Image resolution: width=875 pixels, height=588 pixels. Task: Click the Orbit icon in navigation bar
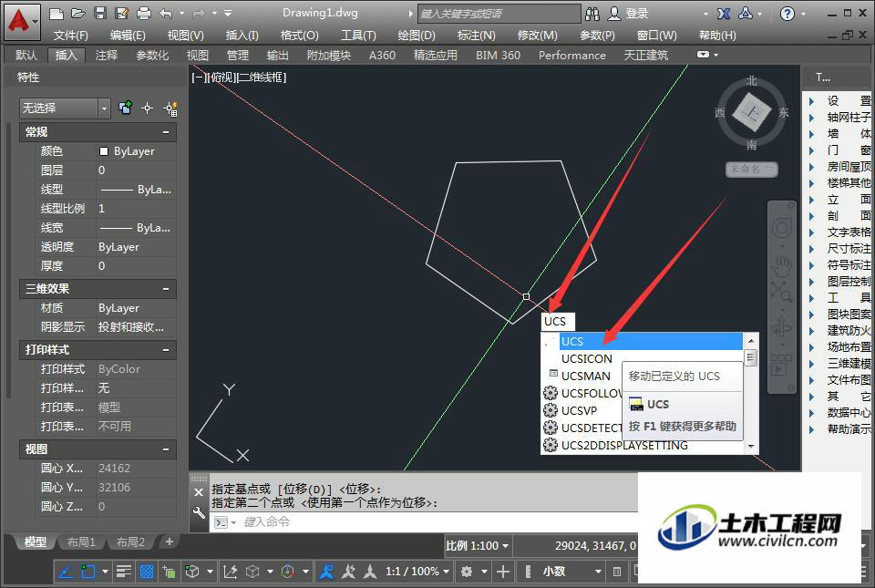(782, 327)
